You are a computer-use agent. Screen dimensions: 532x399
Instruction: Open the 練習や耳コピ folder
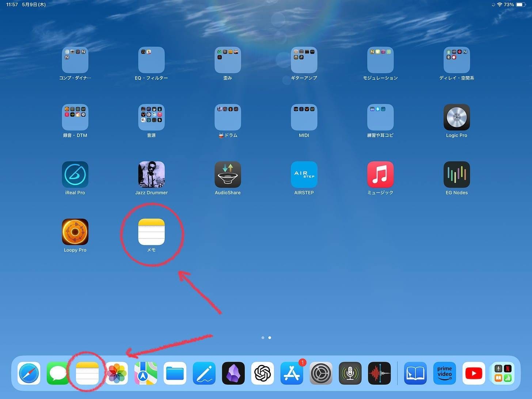click(x=380, y=117)
